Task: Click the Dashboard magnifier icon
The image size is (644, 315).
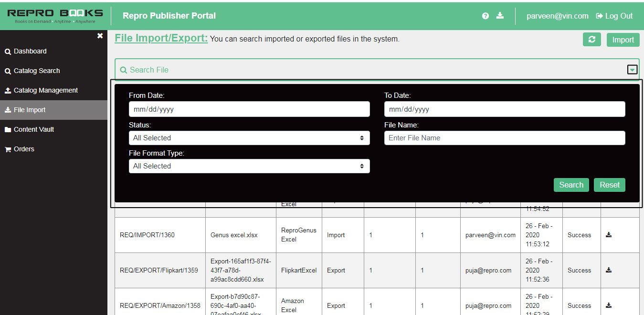Action: tap(7, 51)
